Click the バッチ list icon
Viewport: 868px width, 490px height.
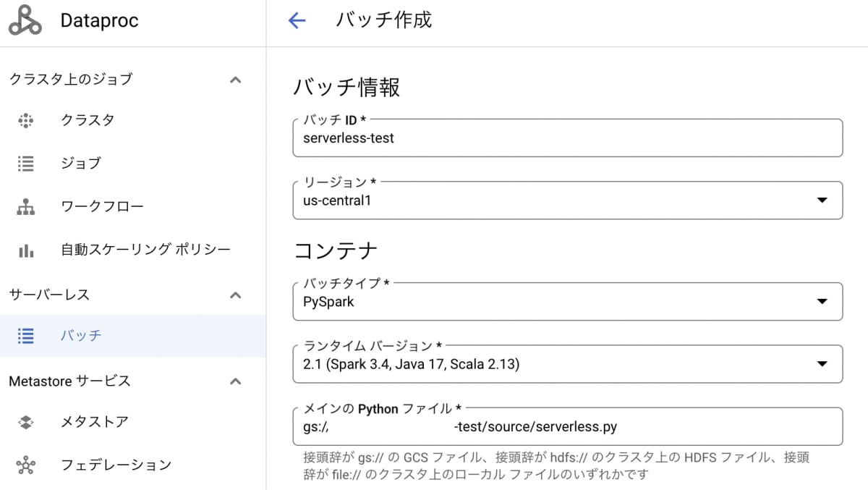tap(26, 336)
